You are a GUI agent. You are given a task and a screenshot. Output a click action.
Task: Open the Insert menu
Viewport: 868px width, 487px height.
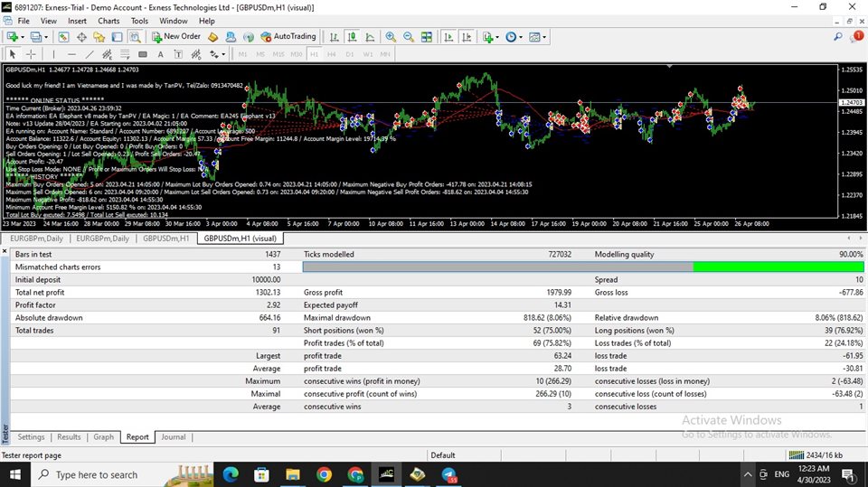77,21
